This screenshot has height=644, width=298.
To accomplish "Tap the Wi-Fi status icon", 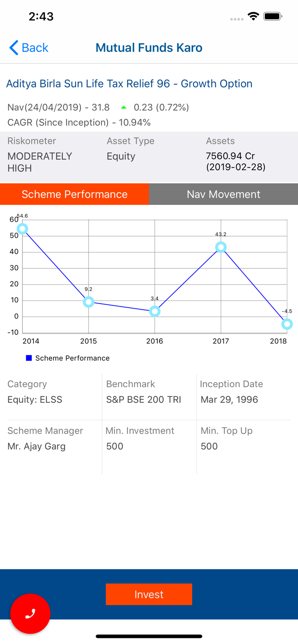I will pyautogui.click(x=253, y=15).
